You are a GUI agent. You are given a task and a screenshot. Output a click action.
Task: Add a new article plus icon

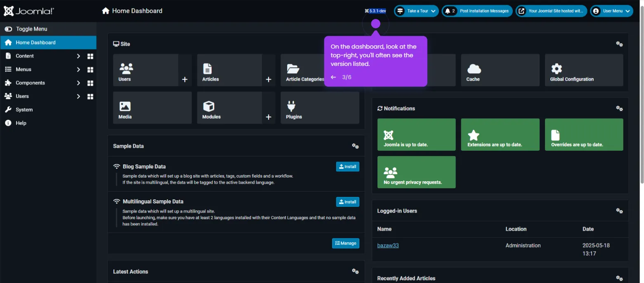pyautogui.click(x=269, y=80)
